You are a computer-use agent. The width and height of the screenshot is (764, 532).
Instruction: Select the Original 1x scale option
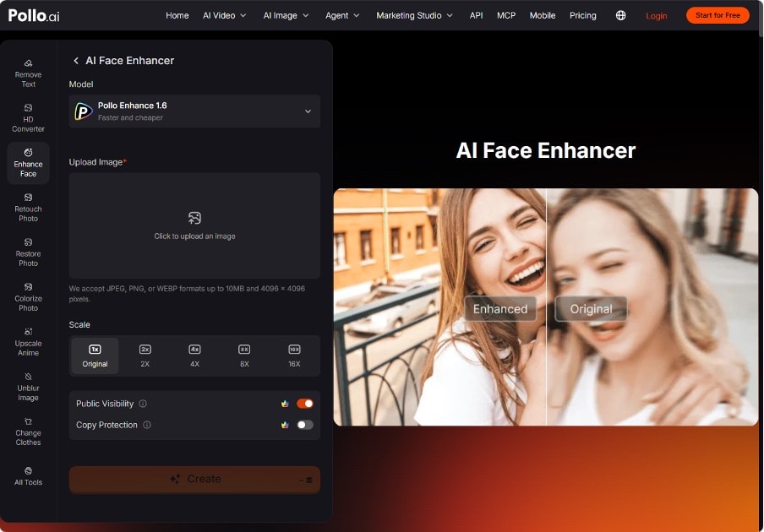95,356
